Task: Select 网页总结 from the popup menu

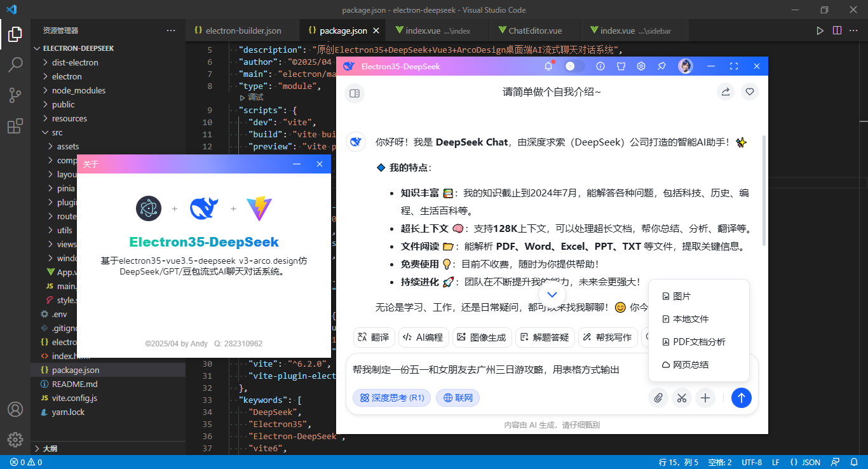Action: click(699, 365)
